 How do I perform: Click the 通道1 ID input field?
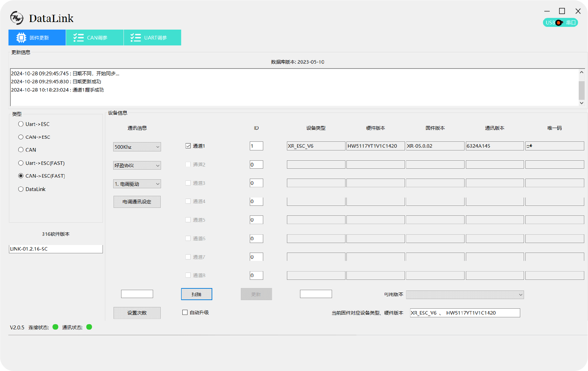(256, 146)
